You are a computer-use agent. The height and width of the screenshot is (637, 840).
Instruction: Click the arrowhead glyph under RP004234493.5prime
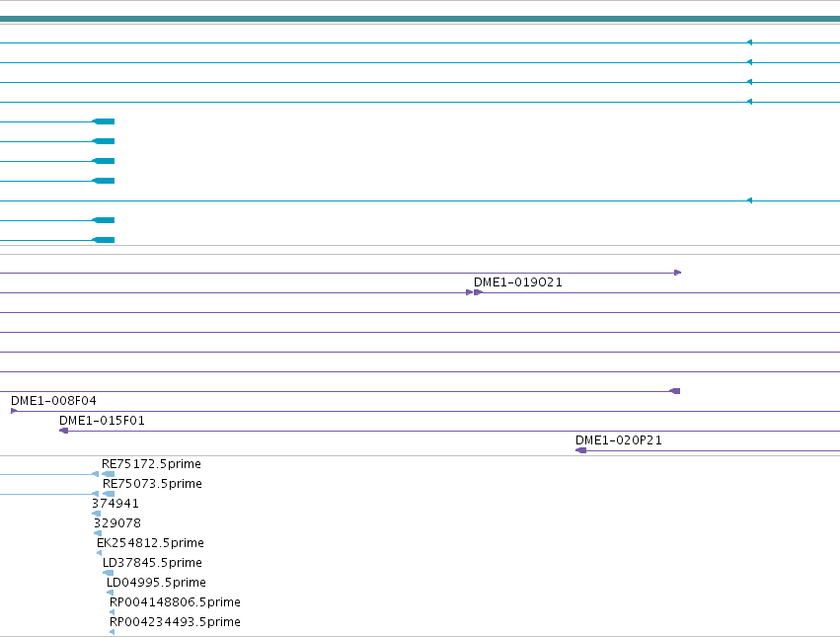pos(112,632)
